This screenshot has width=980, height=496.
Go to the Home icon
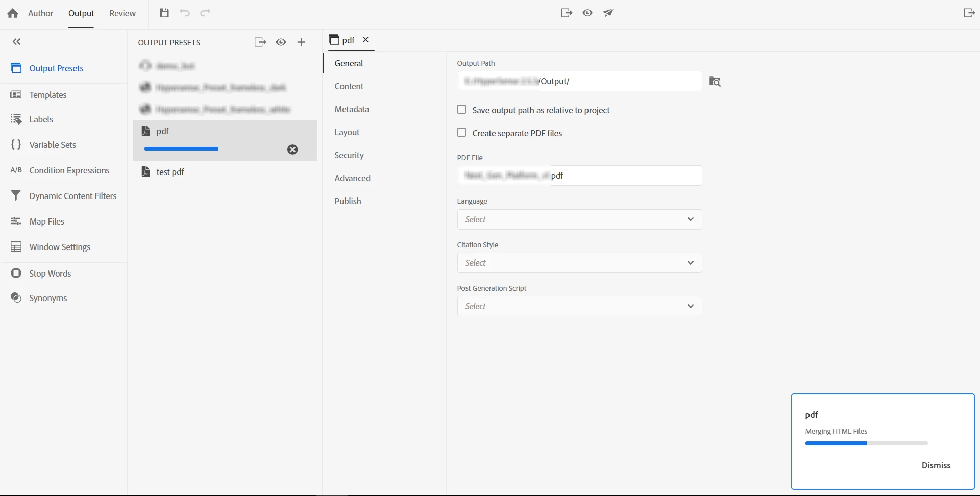[x=13, y=13]
